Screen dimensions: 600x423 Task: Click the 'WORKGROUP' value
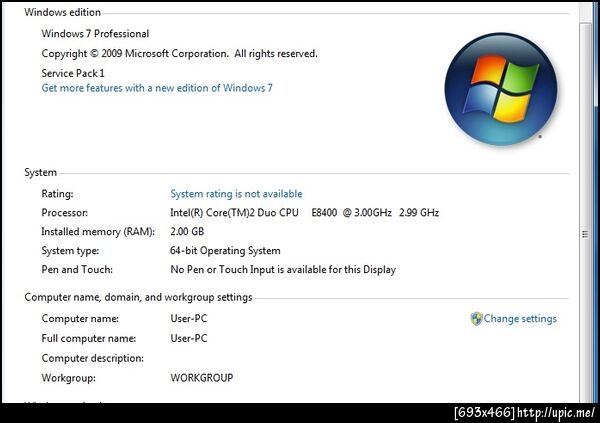pyautogui.click(x=202, y=378)
